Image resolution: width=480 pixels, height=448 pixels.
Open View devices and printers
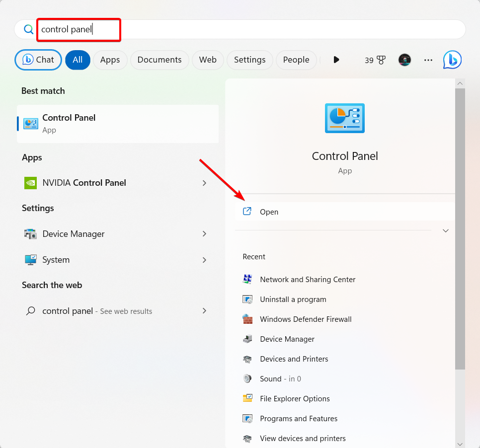[303, 439]
